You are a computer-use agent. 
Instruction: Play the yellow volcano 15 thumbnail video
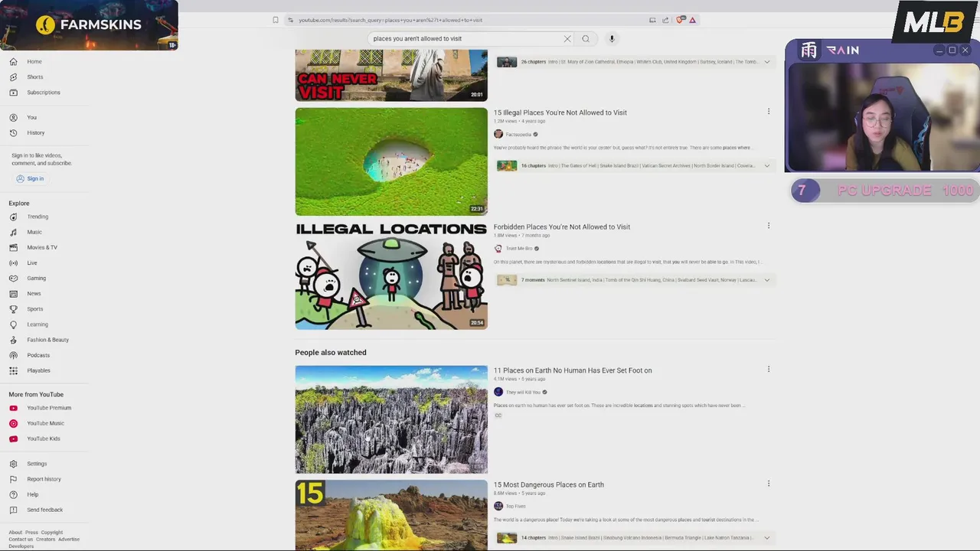click(x=391, y=515)
